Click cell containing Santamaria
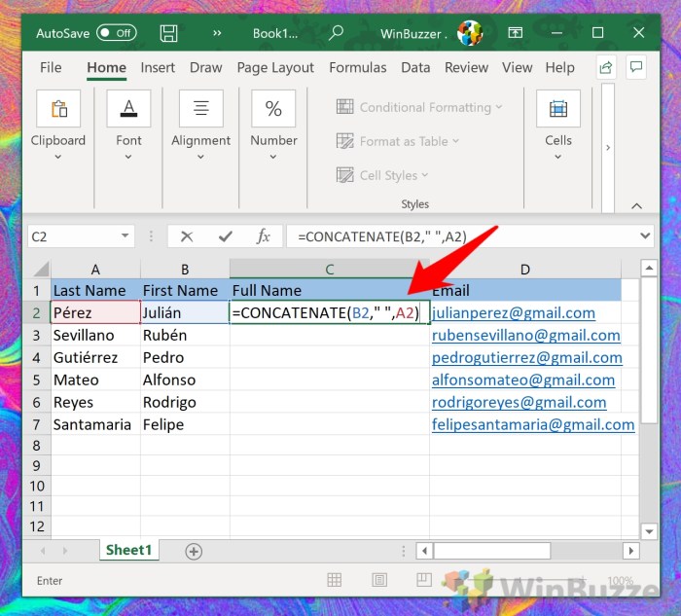 coord(95,424)
